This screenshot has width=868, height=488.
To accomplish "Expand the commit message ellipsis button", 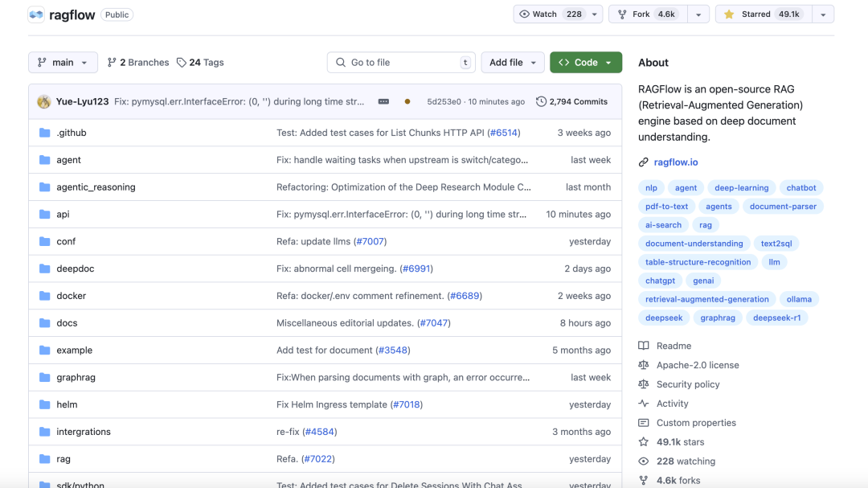I will 383,102.
